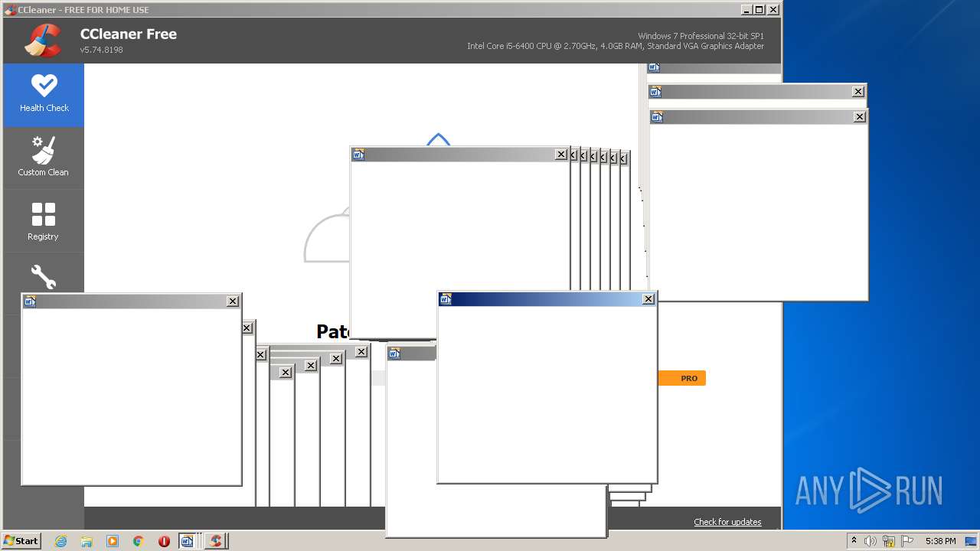Click the orange PRO button

[682, 378]
